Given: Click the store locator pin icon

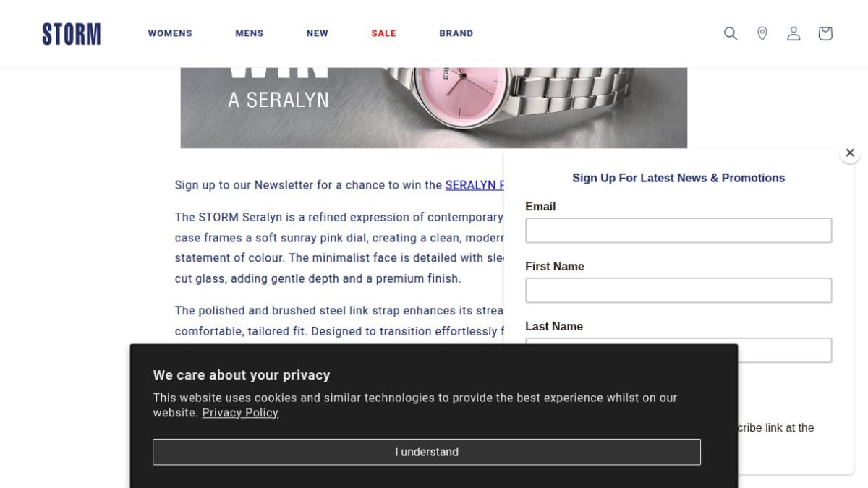Looking at the screenshot, I should pyautogui.click(x=762, y=33).
